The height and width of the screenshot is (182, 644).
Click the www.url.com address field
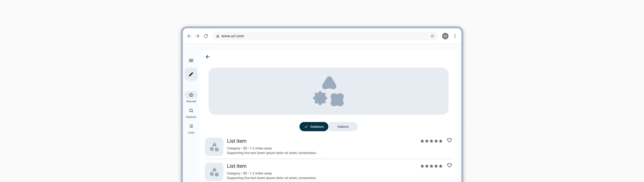pyautogui.click(x=325, y=36)
